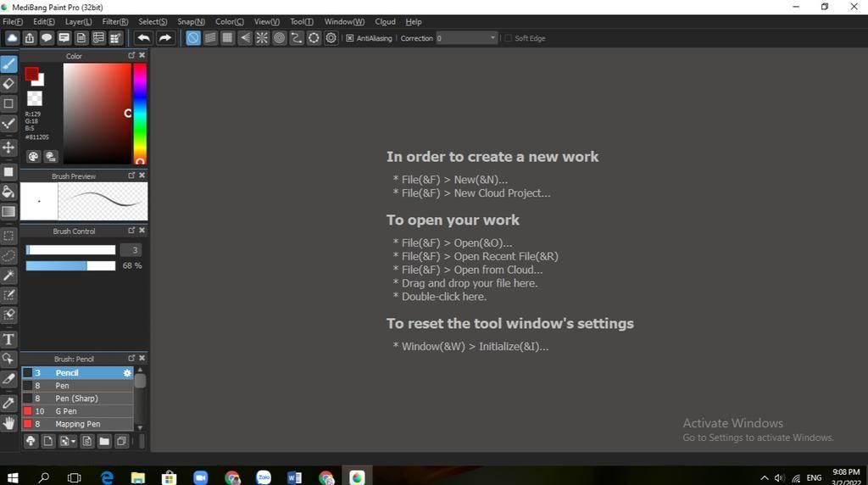Open the brush folder icon

tap(104, 441)
